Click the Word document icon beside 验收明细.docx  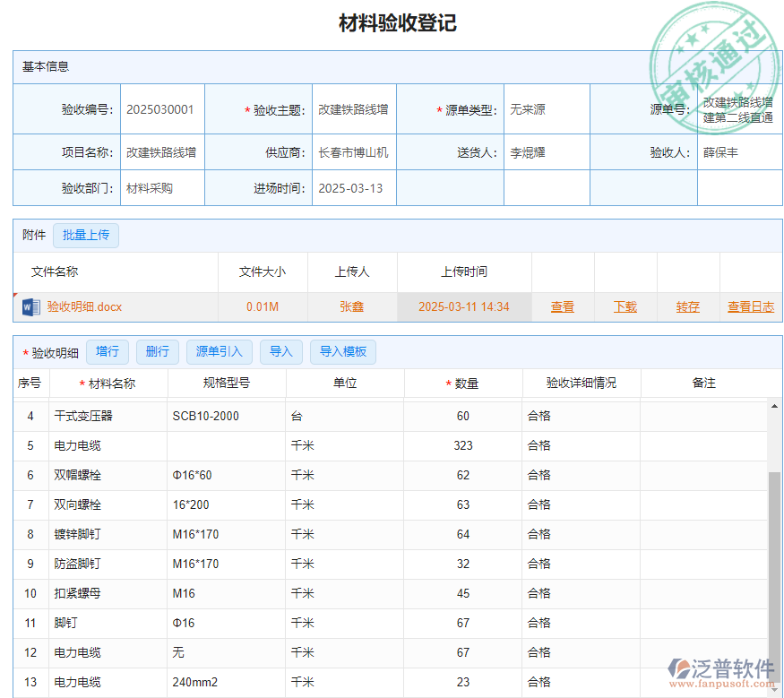coord(28,306)
